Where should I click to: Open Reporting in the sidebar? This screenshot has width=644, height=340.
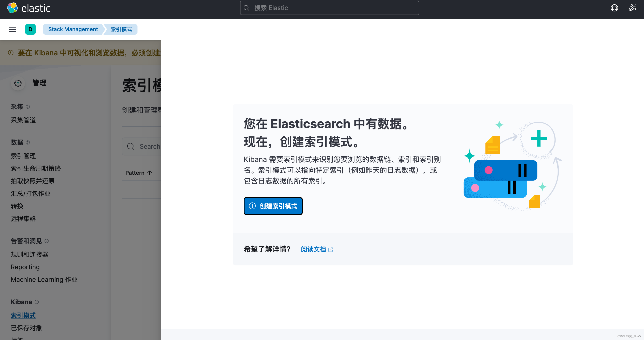pyautogui.click(x=25, y=267)
